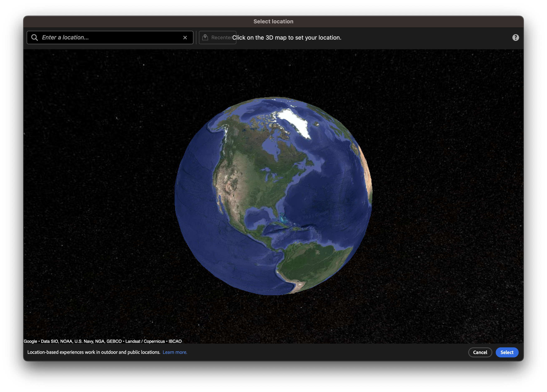Click the clear search text icon
547x392 pixels.
(185, 37)
